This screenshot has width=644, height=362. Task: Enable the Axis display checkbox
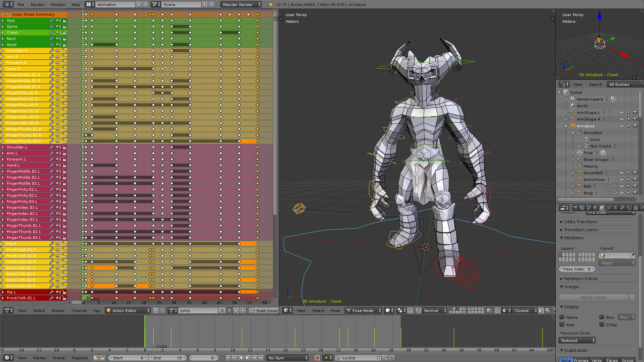562,324
